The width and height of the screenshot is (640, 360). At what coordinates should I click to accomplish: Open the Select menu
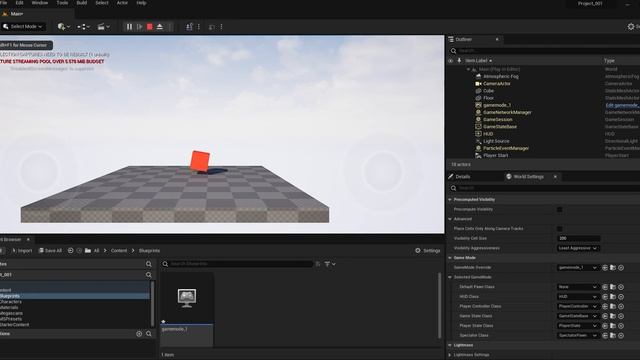point(102,3)
